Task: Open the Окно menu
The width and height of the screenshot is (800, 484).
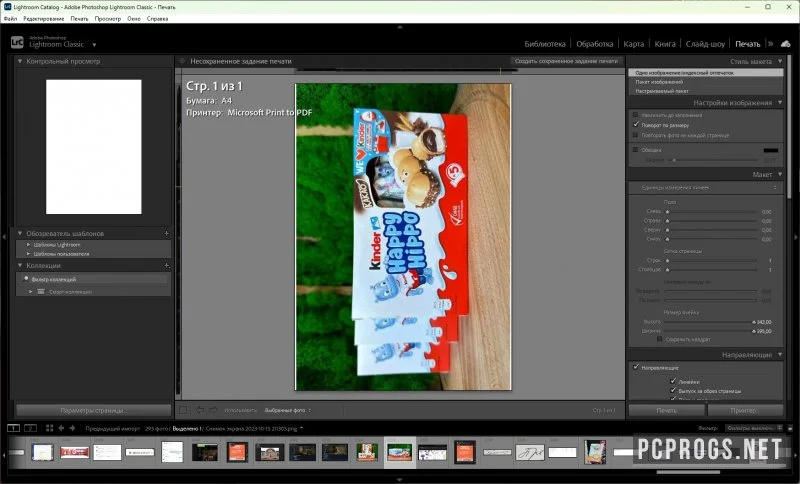Action: pyautogui.click(x=134, y=18)
